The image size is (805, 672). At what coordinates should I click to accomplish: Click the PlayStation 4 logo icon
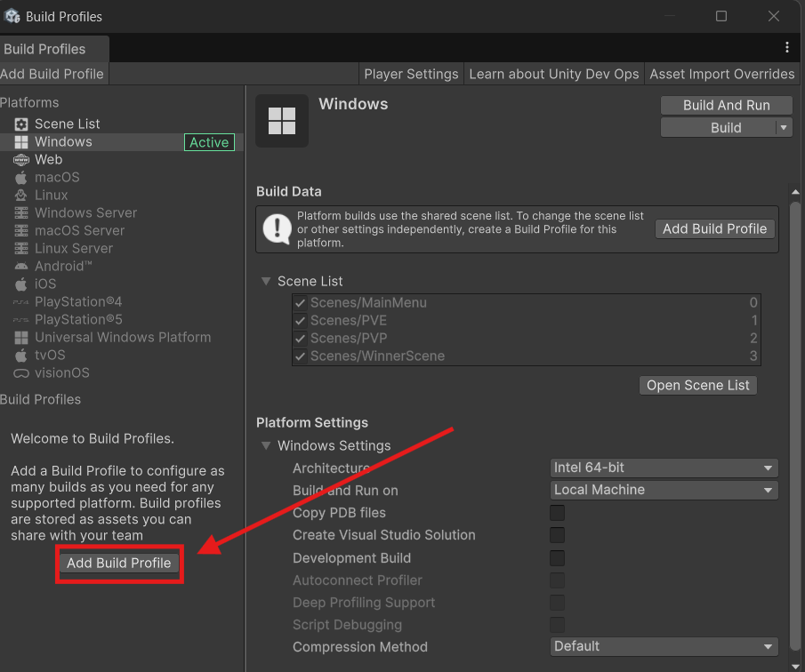pyautogui.click(x=21, y=302)
